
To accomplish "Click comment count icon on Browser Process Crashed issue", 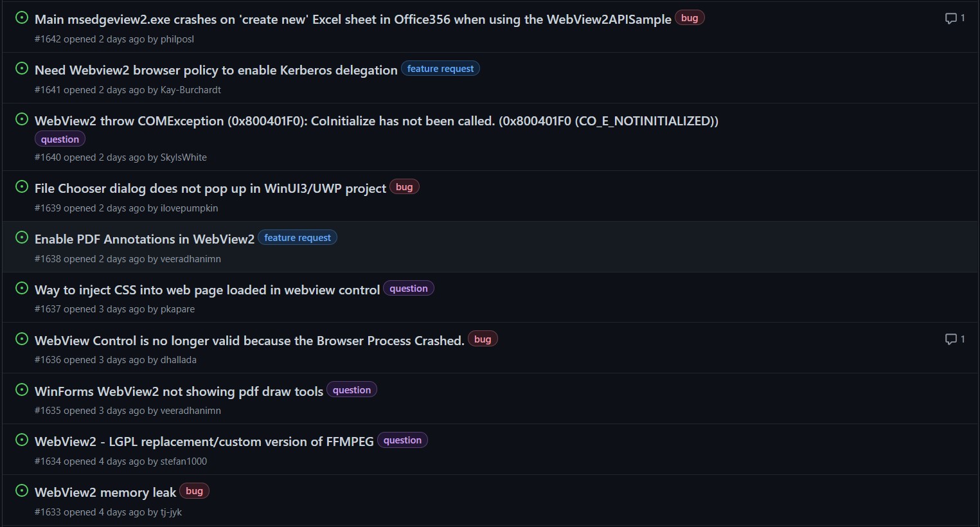I will [x=950, y=339].
